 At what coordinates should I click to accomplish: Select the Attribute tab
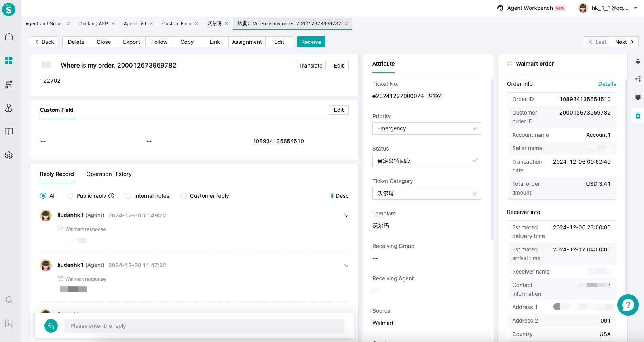[384, 64]
